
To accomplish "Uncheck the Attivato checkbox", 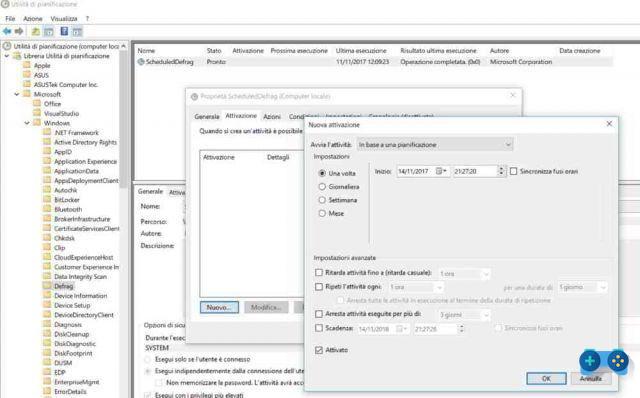I will click(x=319, y=350).
